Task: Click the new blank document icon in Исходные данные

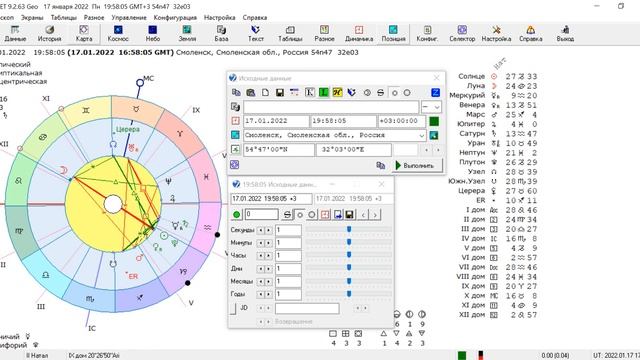Action: pos(265,93)
